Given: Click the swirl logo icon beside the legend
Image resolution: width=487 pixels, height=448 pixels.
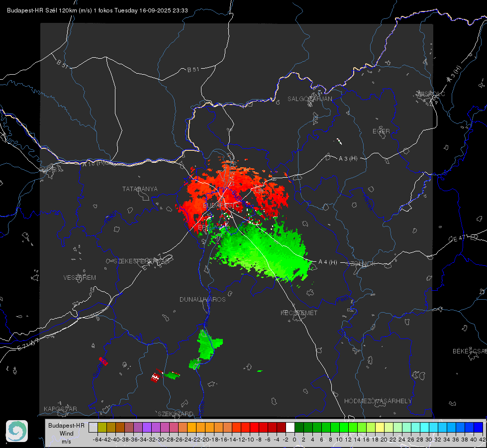Looking at the screenshot, I should (x=17, y=431).
